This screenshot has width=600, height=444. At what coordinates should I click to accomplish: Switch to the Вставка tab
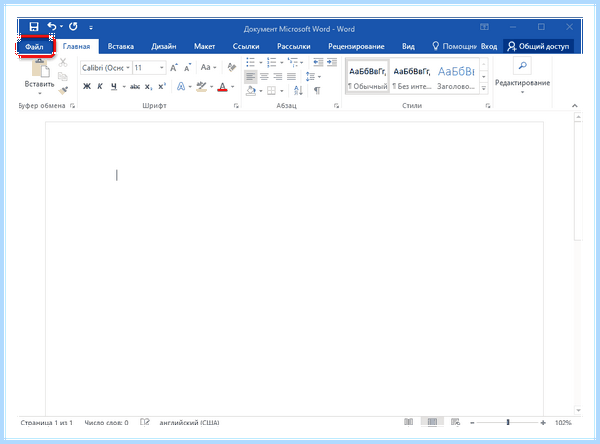[121, 47]
